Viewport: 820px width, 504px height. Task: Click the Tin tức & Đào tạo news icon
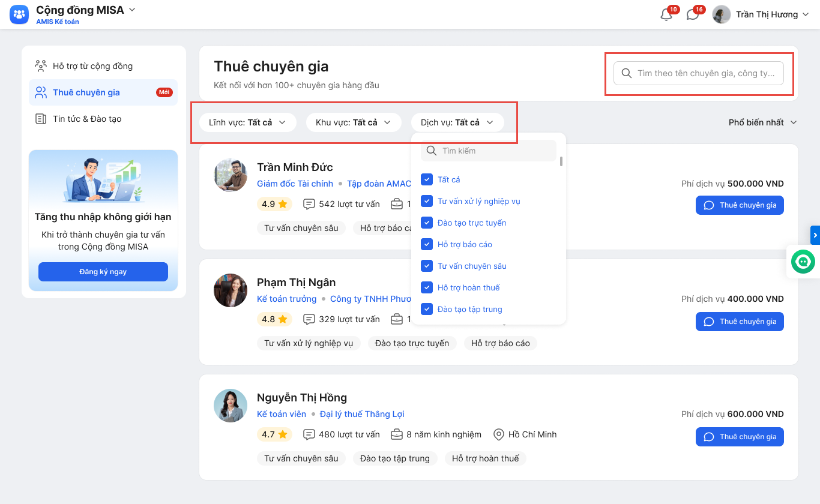(41, 119)
